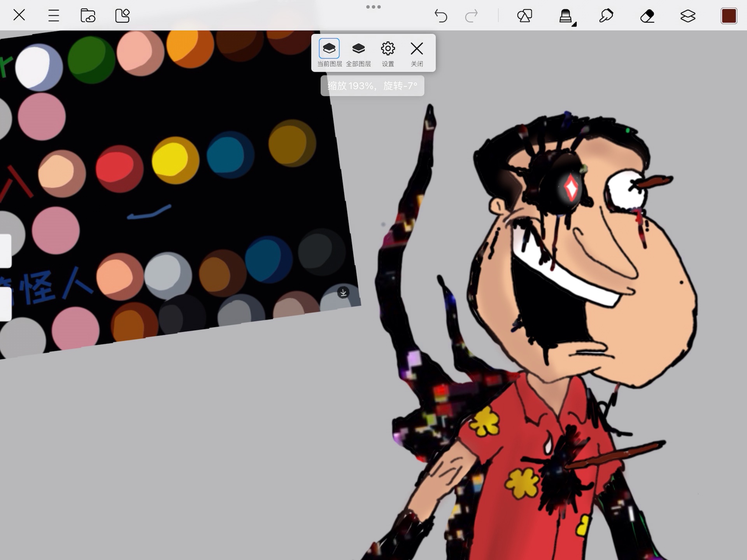Open the shapes tool
747x560 pixels.
click(524, 16)
